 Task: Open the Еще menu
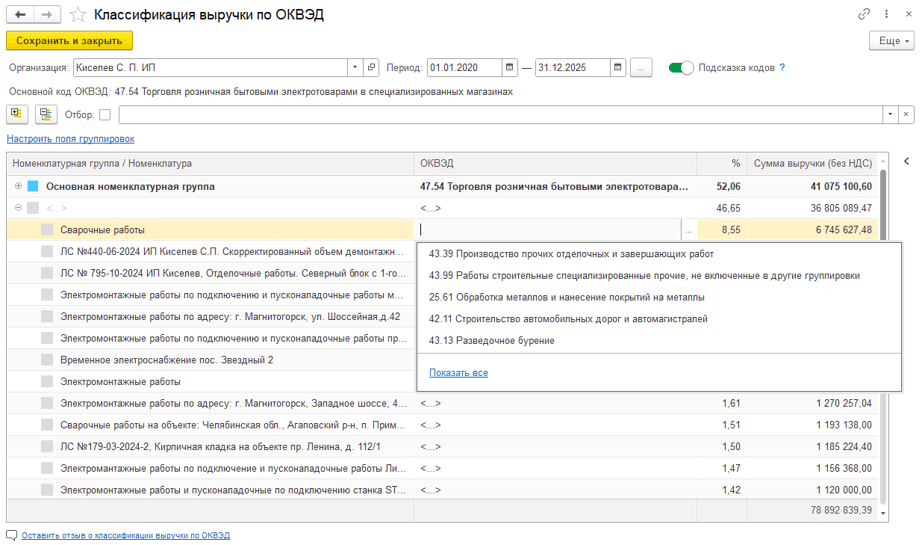891,41
